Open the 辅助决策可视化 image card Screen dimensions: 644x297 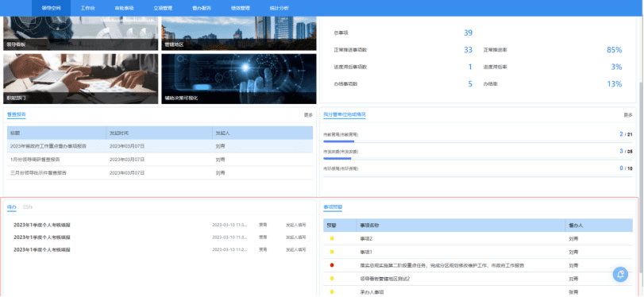(239, 79)
